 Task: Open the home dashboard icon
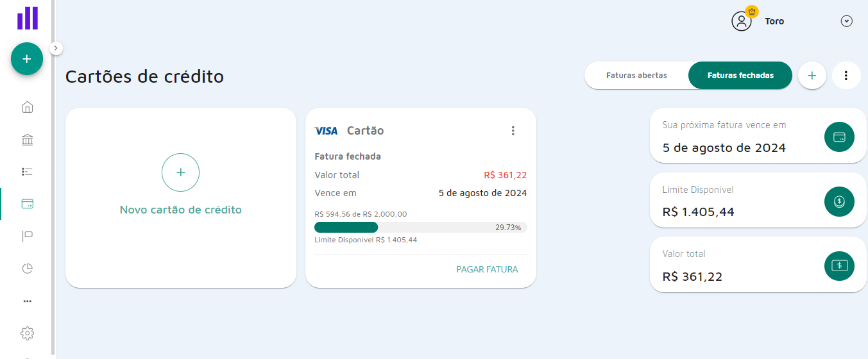pyautogui.click(x=27, y=107)
